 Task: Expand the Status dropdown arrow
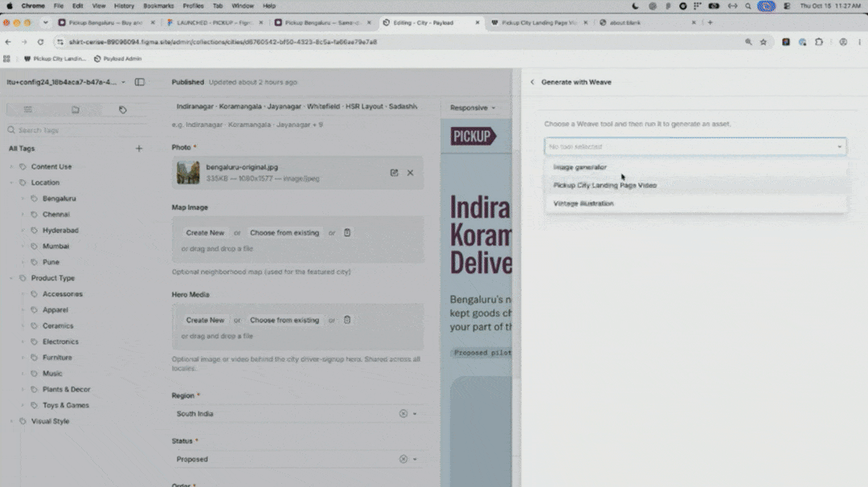tap(415, 459)
